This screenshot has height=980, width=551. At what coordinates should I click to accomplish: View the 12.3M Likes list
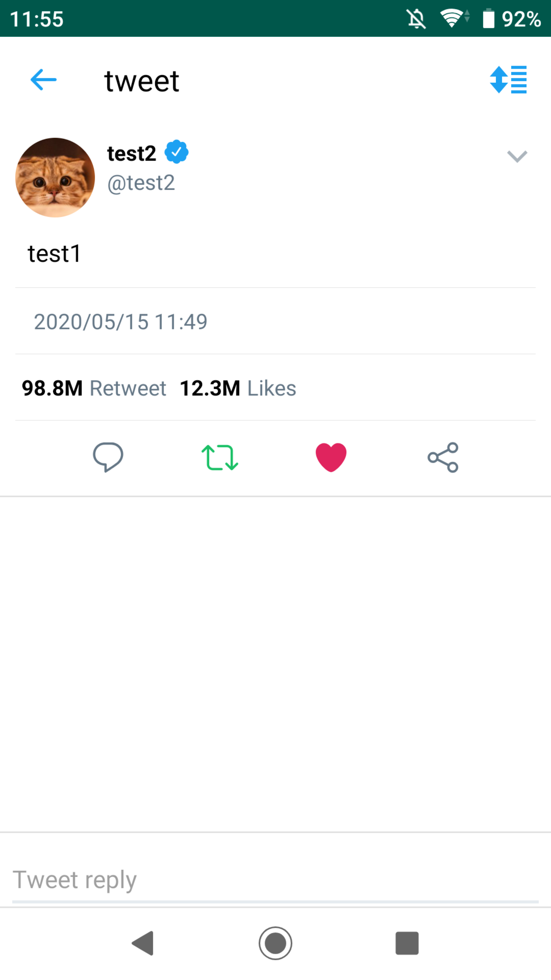tap(238, 388)
